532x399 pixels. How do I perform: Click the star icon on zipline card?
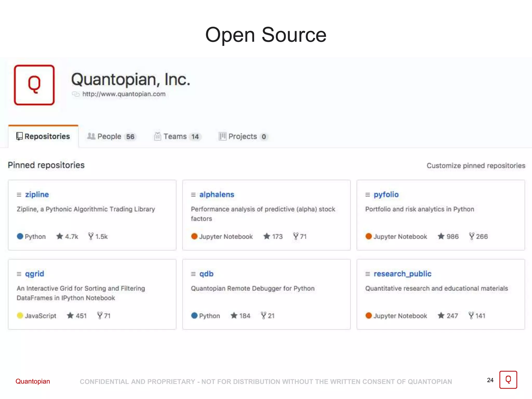click(60, 236)
